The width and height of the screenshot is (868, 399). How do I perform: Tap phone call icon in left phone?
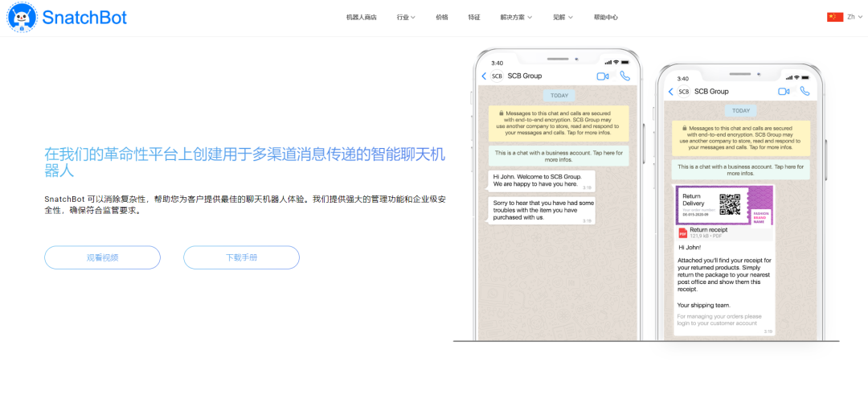tap(625, 76)
